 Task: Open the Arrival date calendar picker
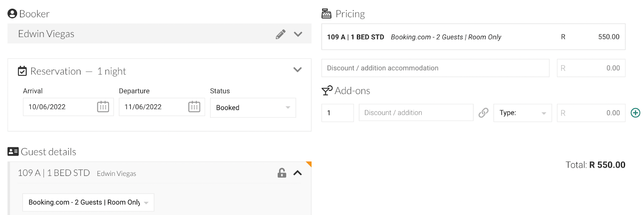103,107
